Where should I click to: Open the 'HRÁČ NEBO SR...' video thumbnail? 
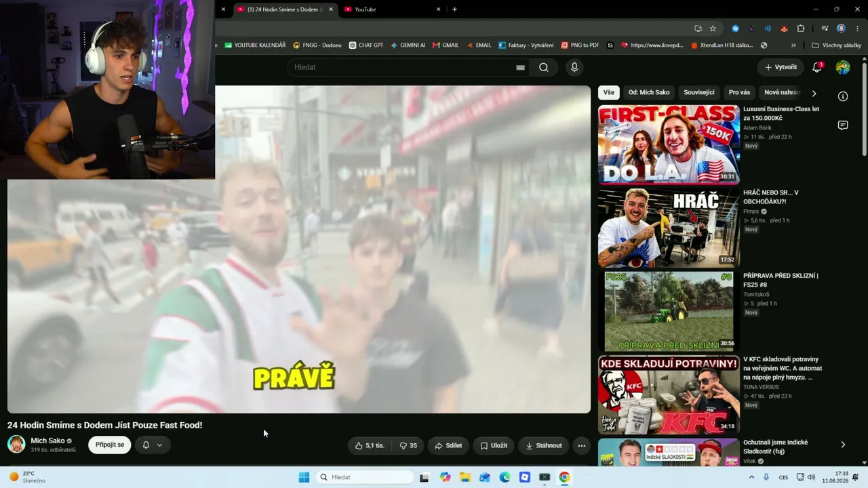pos(669,228)
